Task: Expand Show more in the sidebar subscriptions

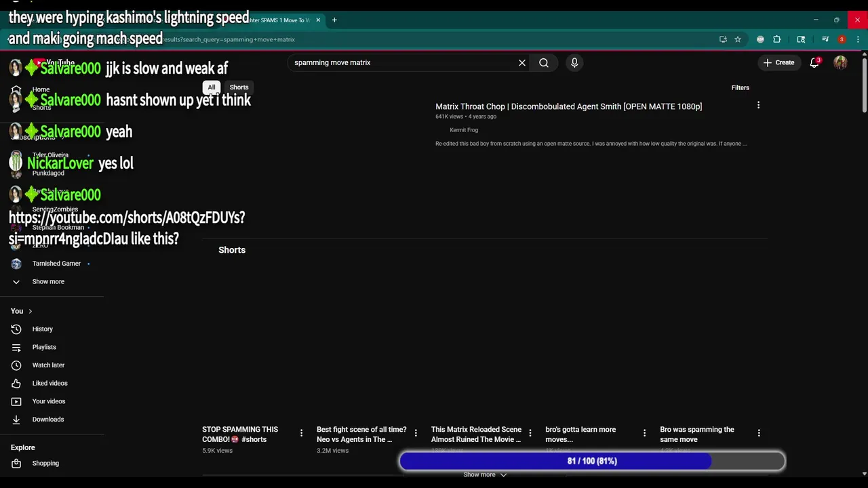Action: point(47,281)
